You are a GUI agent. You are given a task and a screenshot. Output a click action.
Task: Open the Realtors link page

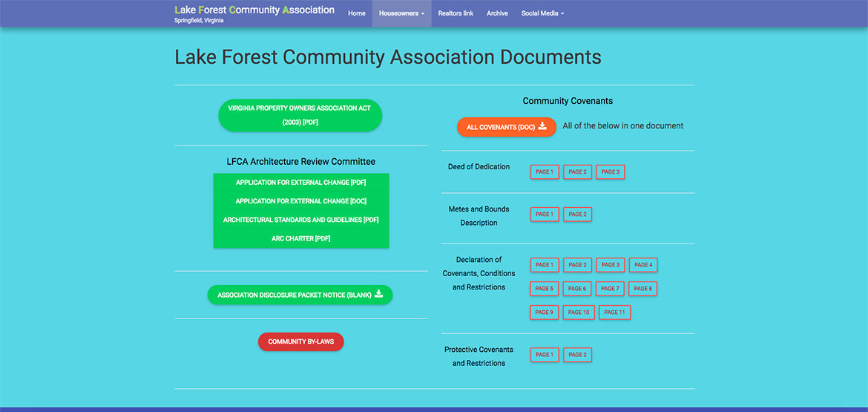pos(456,13)
